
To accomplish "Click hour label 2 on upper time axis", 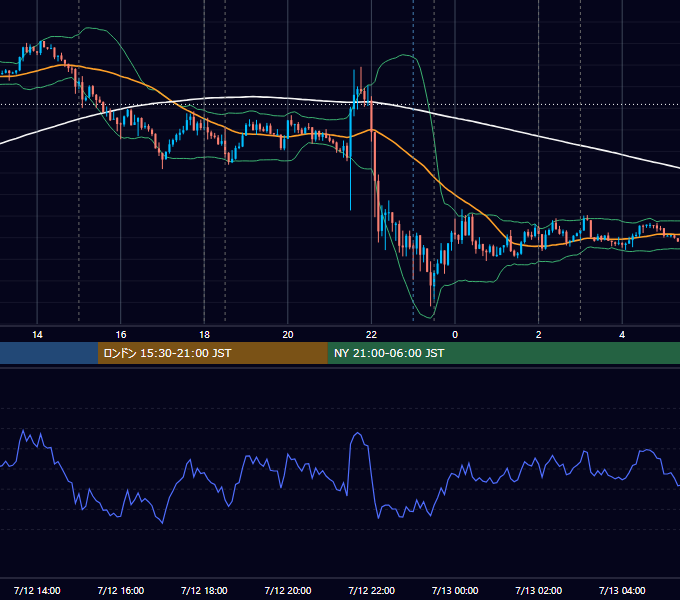I will (539, 335).
